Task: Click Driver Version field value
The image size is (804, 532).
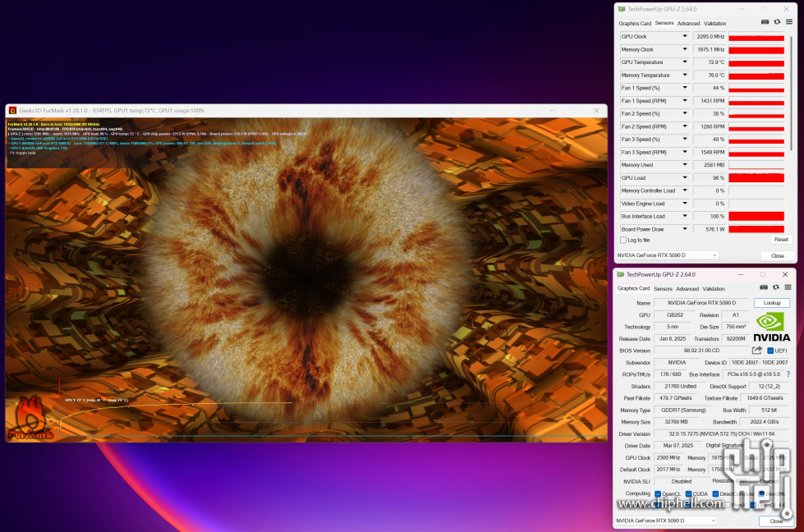Action: (x=721, y=434)
